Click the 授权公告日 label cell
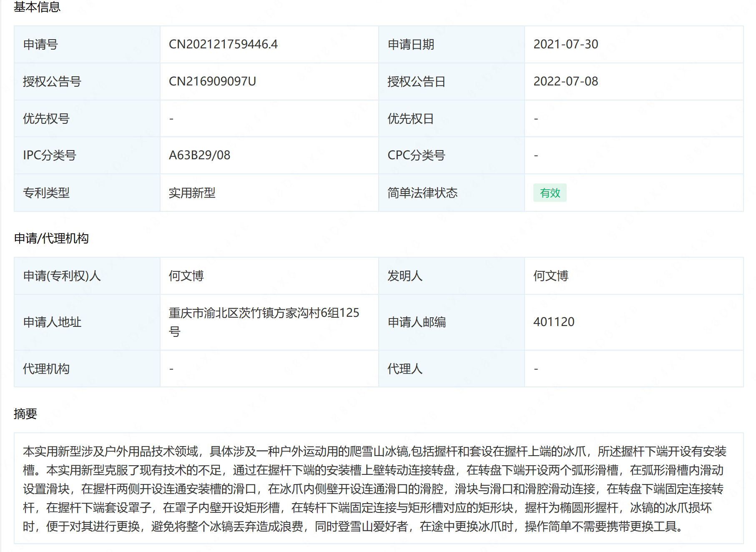The width and height of the screenshot is (756, 552). coord(451,82)
